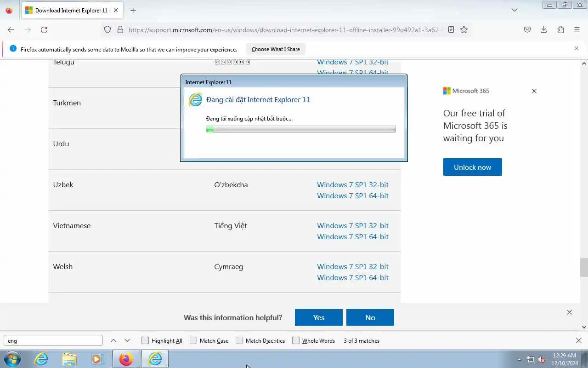The height and width of the screenshot is (368, 588).
Task: Open Vietnamese Windows 7 SP1 64-bit link
Action: (x=353, y=236)
